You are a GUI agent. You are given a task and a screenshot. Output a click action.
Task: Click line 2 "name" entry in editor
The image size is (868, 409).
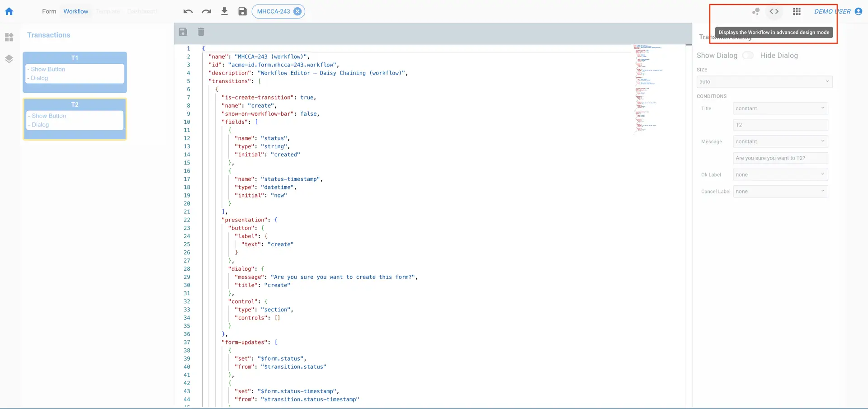tap(259, 57)
